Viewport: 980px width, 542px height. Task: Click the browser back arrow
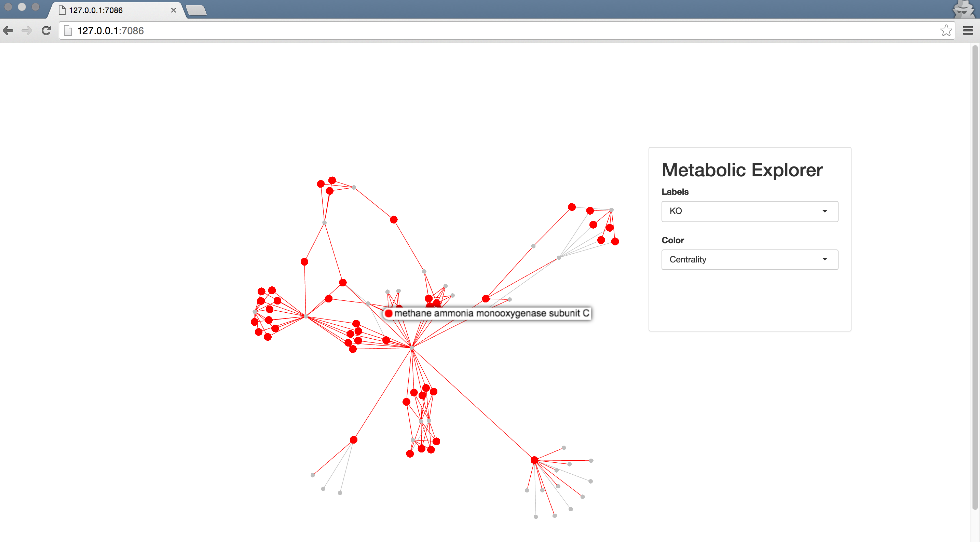(8, 30)
